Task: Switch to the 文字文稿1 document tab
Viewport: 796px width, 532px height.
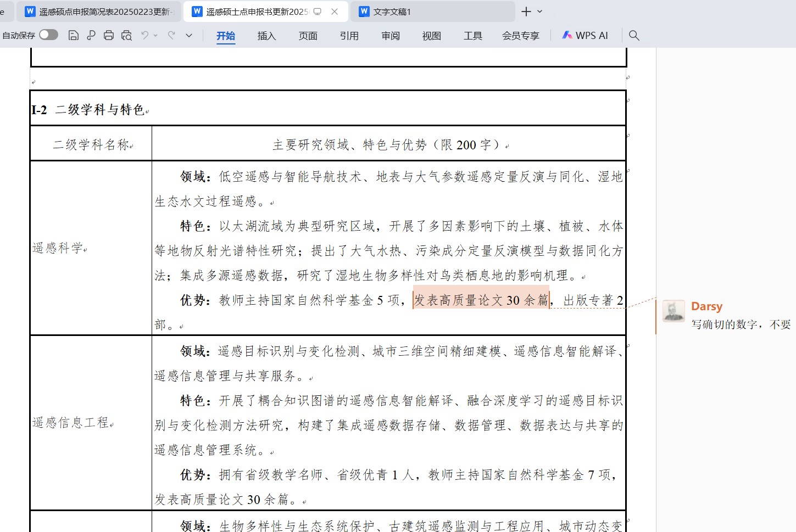Action: [x=392, y=12]
